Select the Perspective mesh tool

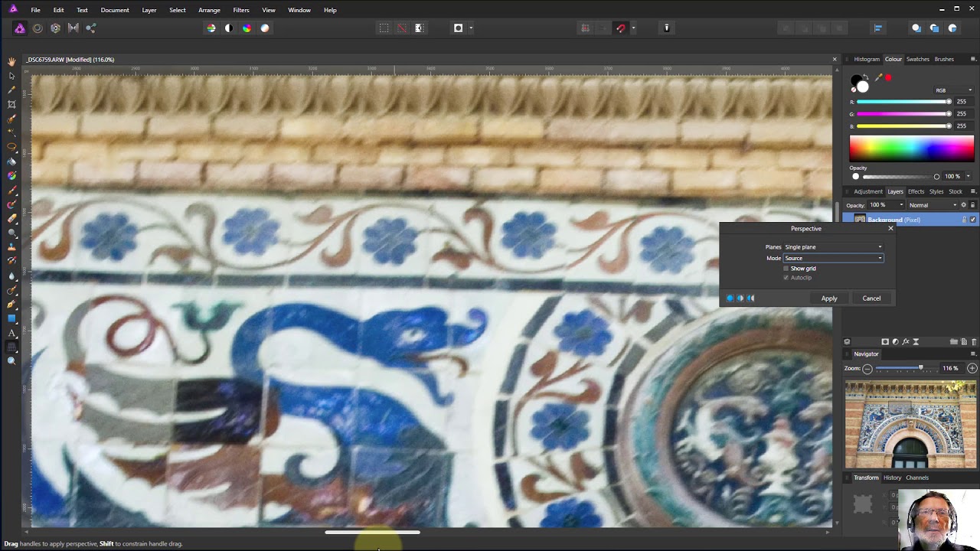coord(11,347)
